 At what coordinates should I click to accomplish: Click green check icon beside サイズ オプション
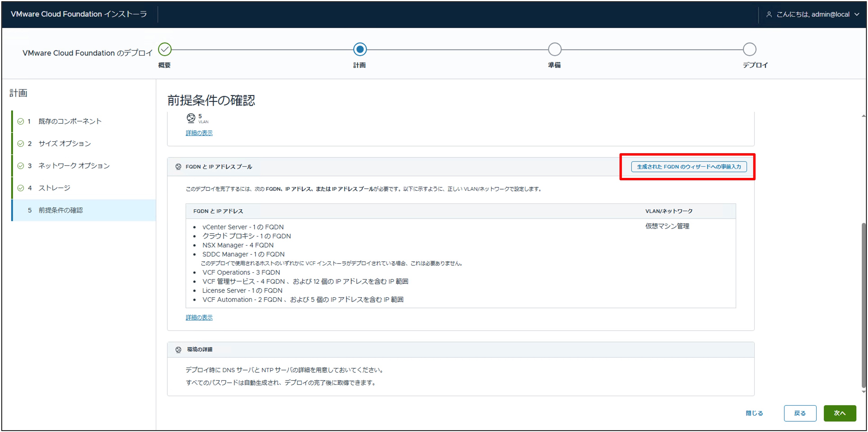click(x=20, y=144)
